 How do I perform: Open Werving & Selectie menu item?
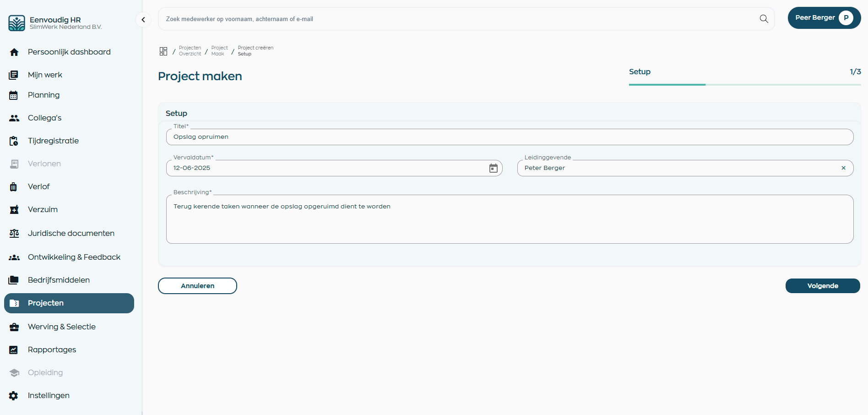click(61, 327)
